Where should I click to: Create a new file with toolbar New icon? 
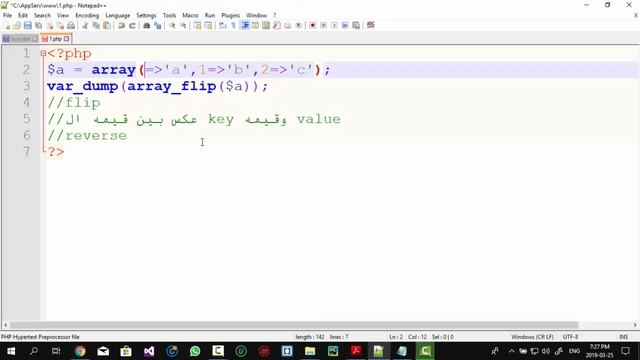tap(7, 26)
